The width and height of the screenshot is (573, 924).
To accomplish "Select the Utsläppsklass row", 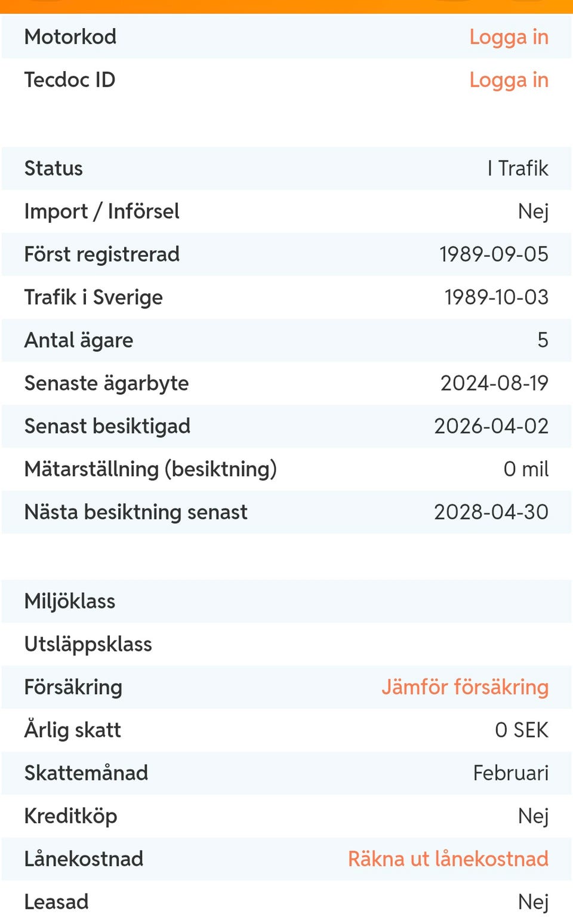I will (286, 644).
